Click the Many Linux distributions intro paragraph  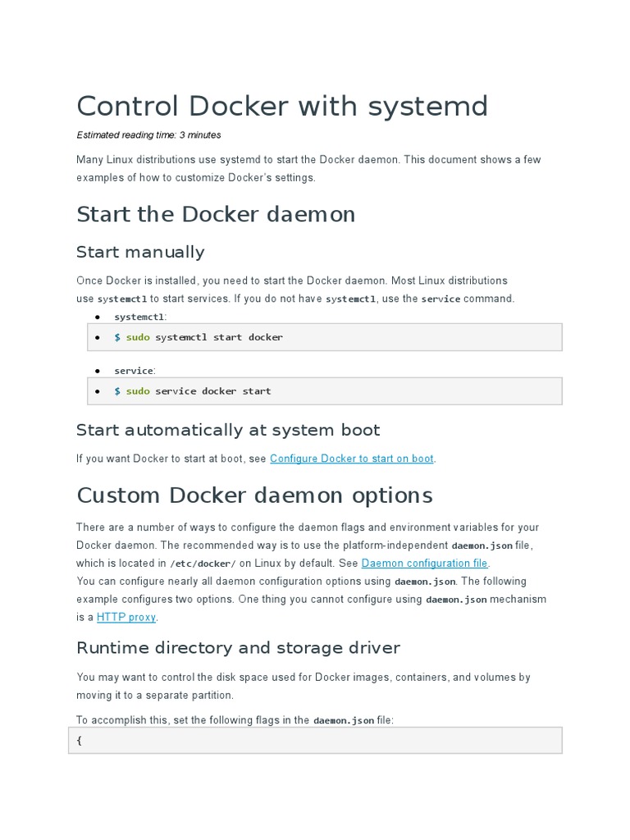tap(308, 168)
